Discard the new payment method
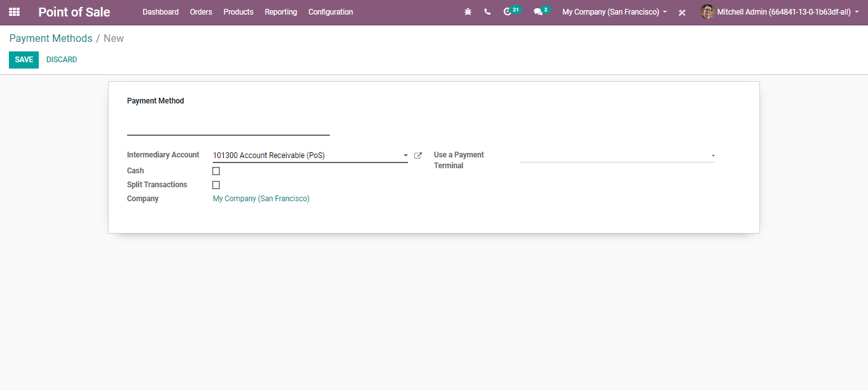The width and height of the screenshot is (868, 391). [x=62, y=60]
